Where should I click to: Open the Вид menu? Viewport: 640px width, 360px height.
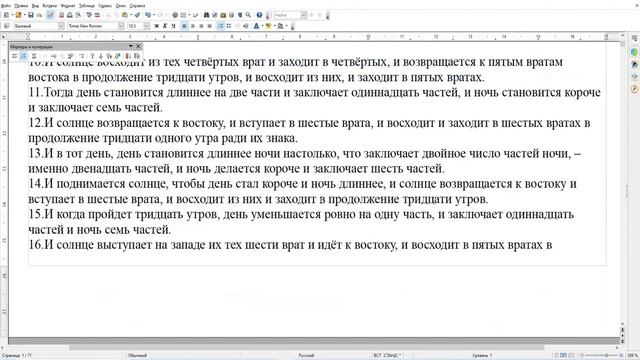pos(36,6)
